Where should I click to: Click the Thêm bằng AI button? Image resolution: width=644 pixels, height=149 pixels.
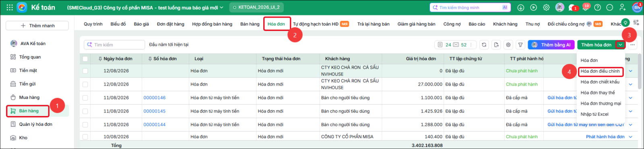[x=551, y=45]
